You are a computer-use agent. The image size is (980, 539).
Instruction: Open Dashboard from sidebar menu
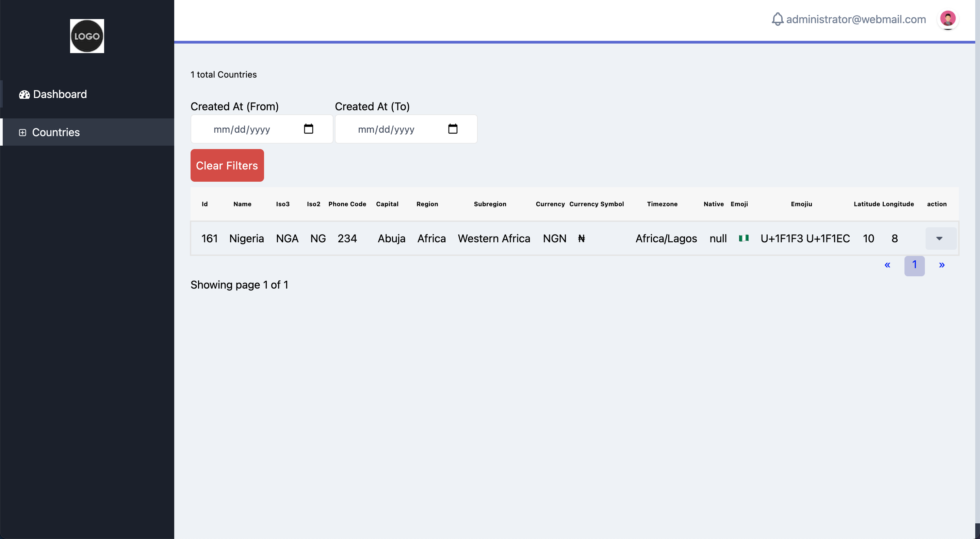pos(60,94)
